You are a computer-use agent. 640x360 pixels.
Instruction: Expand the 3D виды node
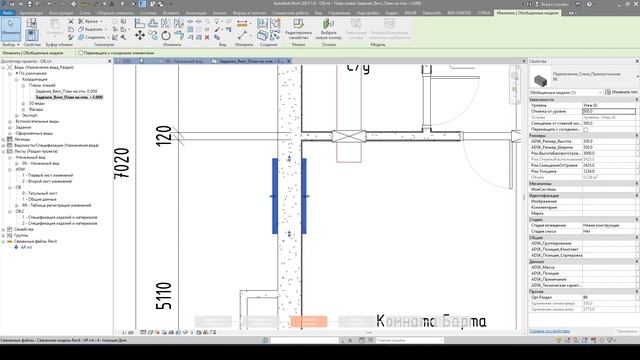(23, 103)
